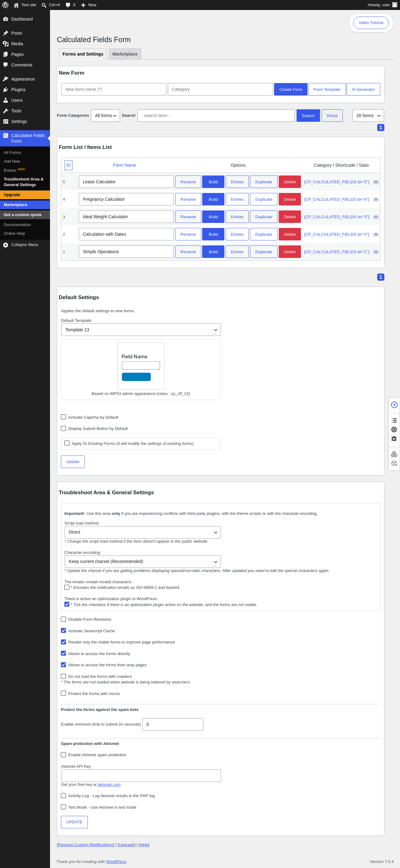
Task: Open Character encoding dropdown
Action: click(x=143, y=562)
